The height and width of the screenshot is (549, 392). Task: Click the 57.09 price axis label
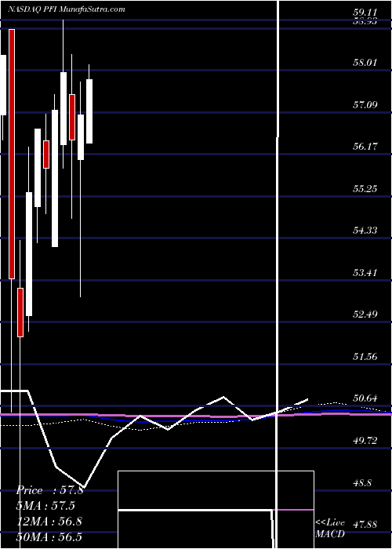365,104
